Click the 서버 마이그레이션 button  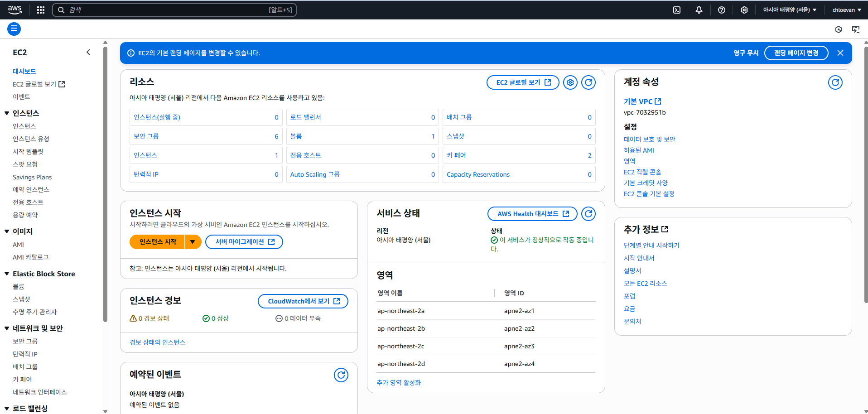(x=244, y=242)
